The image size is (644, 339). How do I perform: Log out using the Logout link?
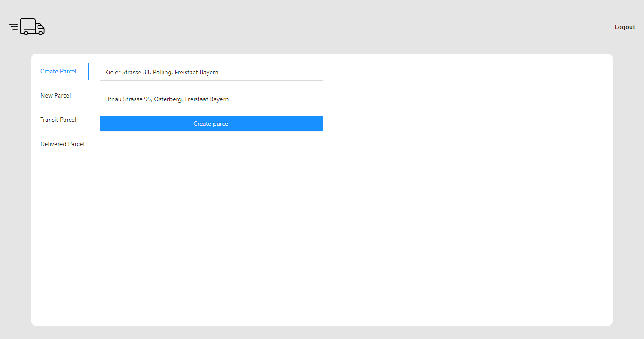click(625, 27)
